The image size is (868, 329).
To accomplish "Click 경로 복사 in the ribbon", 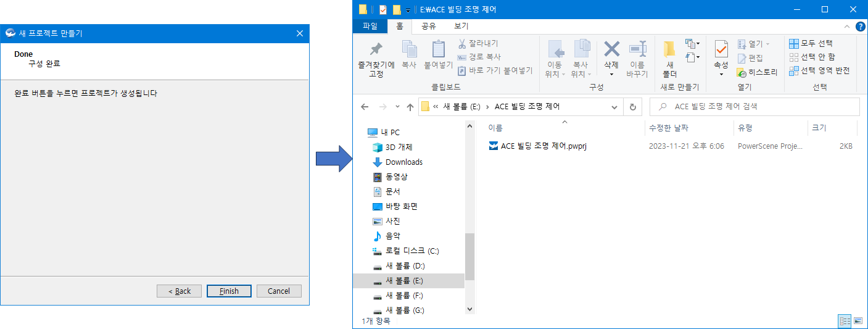I will [479, 57].
